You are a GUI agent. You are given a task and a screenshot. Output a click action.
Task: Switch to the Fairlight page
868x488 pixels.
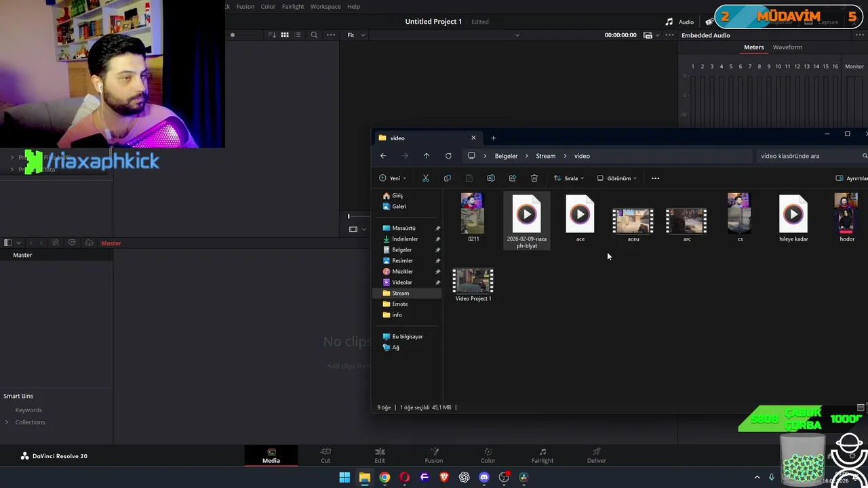click(542, 455)
